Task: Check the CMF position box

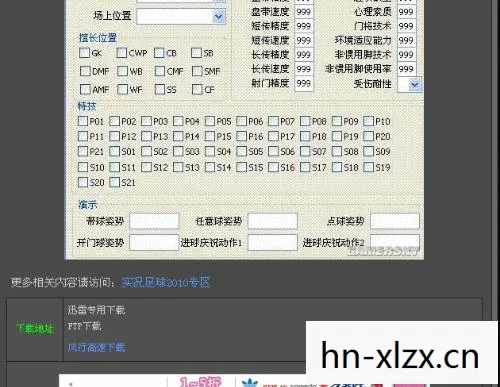Action: tap(160, 71)
